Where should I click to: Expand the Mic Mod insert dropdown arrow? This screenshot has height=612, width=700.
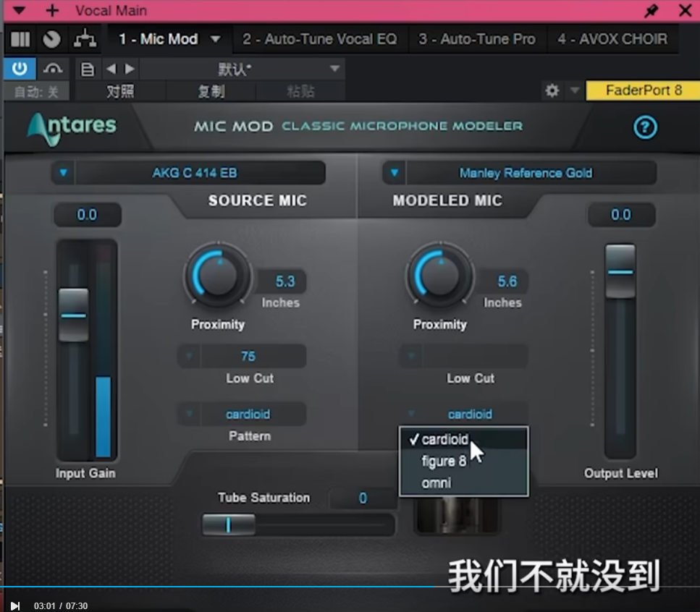(216, 39)
